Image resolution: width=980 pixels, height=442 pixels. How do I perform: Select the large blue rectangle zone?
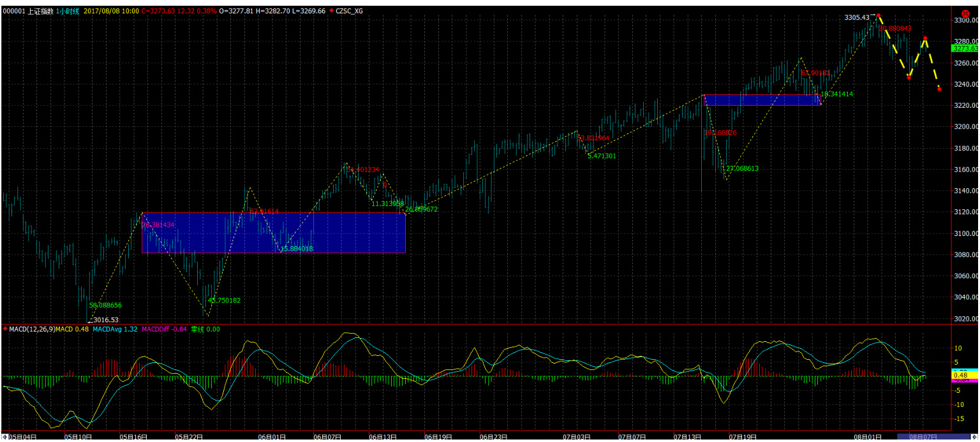pos(273,233)
